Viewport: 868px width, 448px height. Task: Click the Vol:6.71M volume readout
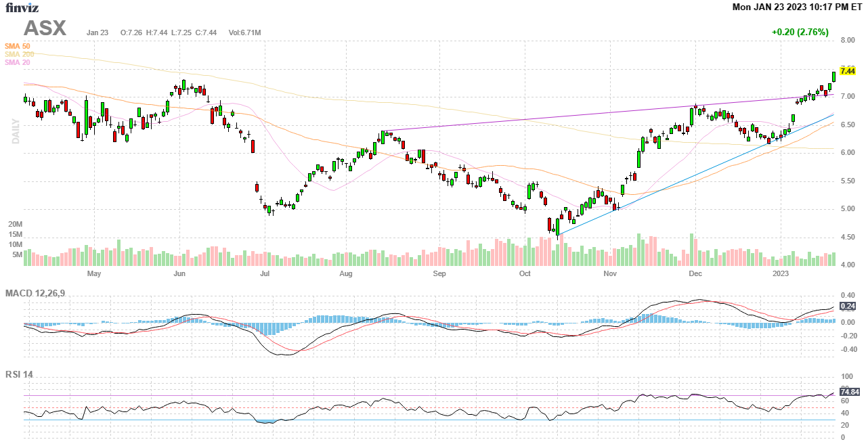point(244,32)
